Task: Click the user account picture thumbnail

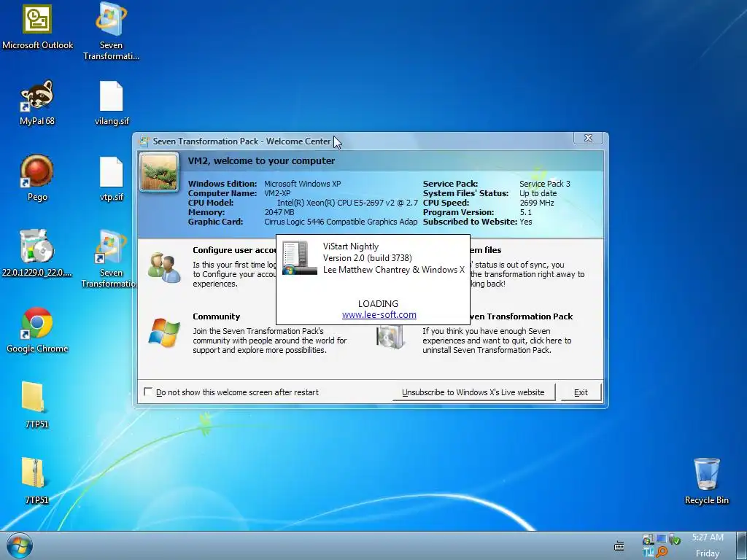Action: point(159,172)
